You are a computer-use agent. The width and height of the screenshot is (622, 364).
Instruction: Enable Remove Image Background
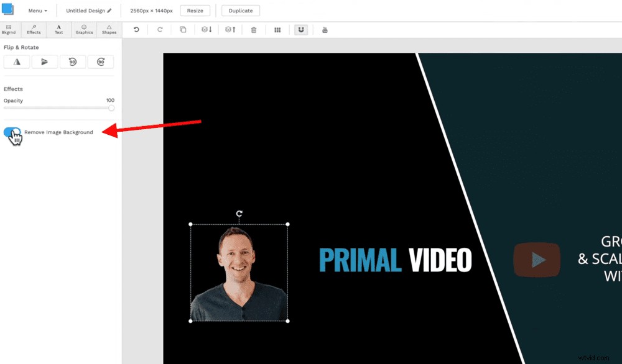[x=12, y=132]
